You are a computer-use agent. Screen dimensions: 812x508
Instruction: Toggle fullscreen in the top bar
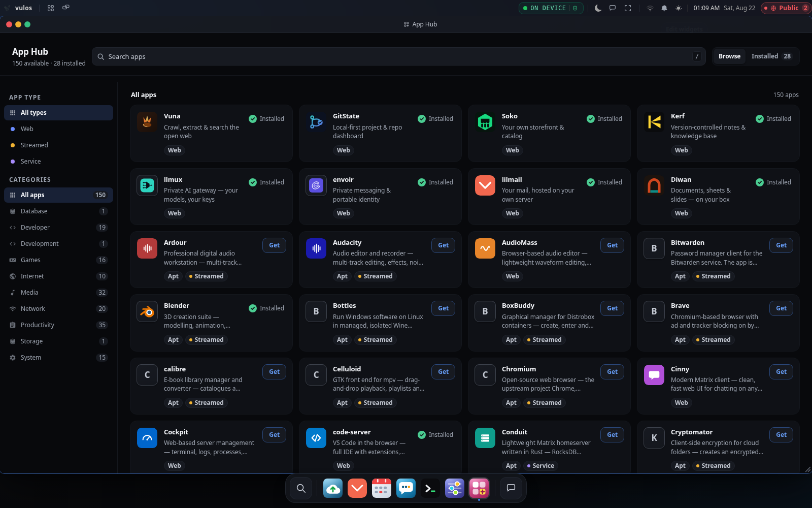(628, 8)
